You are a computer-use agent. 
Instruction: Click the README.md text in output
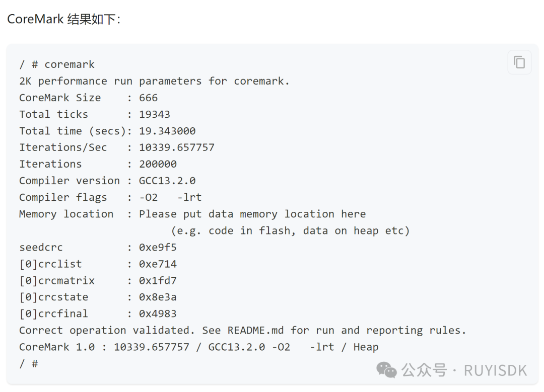[x=256, y=330]
